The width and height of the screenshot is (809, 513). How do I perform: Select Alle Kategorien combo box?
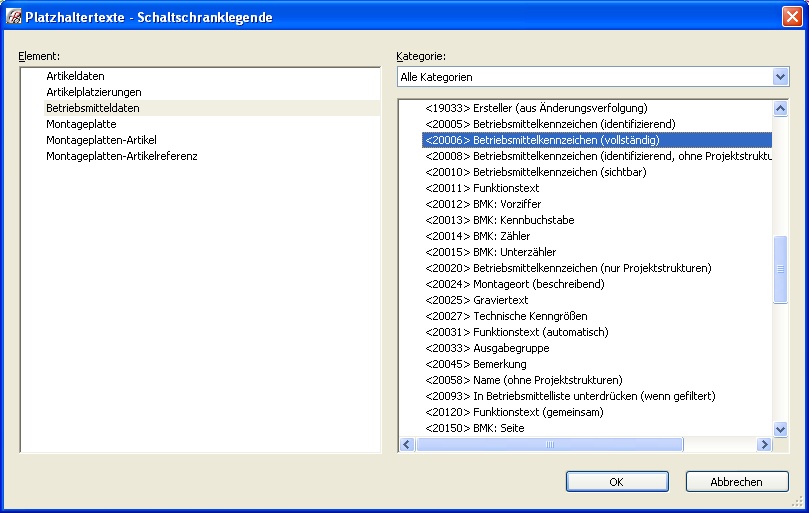(593, 77)
